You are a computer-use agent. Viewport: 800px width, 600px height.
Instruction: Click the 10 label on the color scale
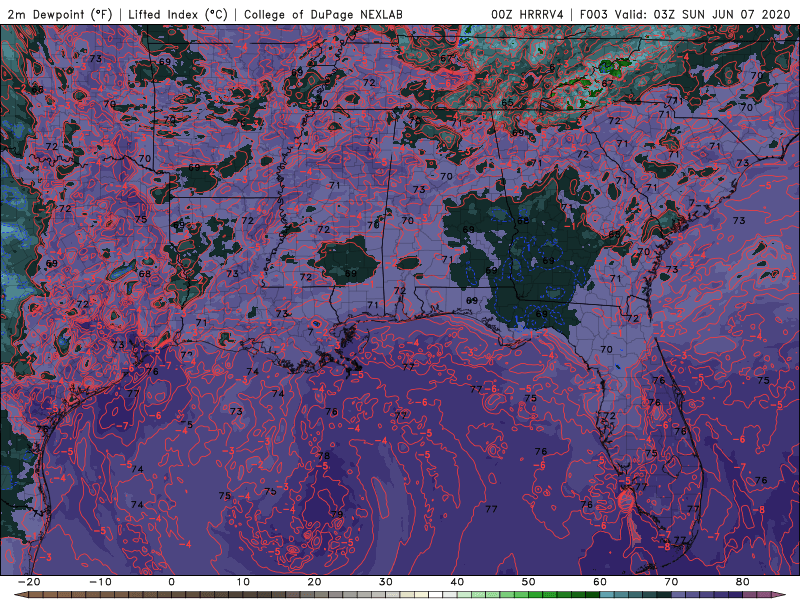243,582
